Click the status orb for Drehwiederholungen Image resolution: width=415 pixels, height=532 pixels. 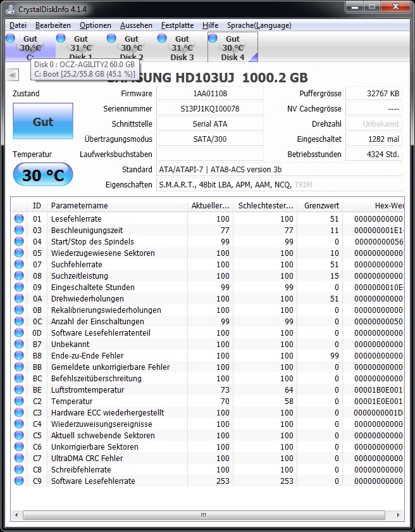(19, 298)
